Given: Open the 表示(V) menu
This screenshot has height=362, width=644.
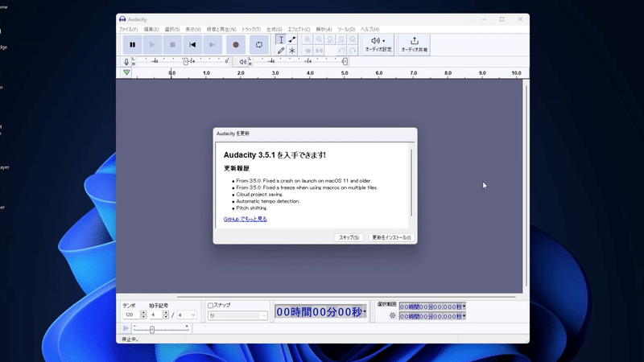Looking at the screenshot, I should pyautogui.click(x=193, y=30).
